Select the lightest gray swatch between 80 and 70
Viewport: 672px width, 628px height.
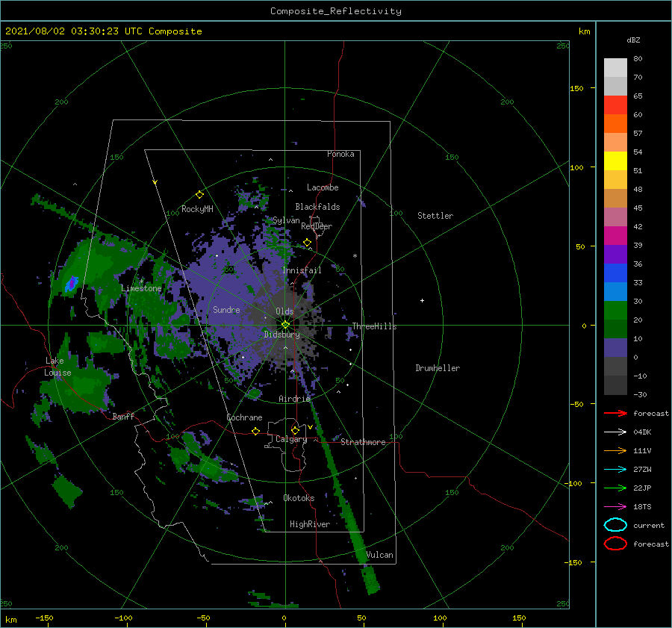coord(615,68)
